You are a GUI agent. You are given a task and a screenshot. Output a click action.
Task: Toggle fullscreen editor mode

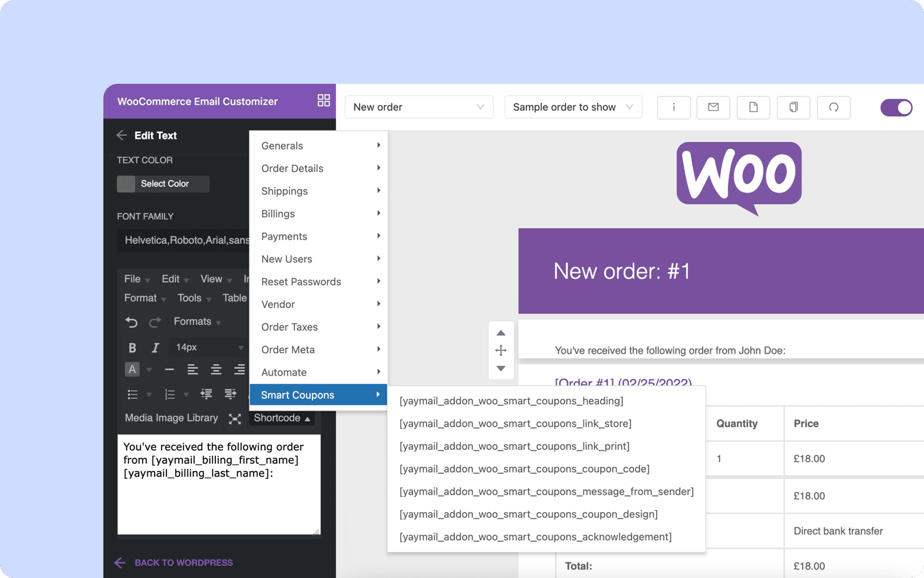coord(234,418)
